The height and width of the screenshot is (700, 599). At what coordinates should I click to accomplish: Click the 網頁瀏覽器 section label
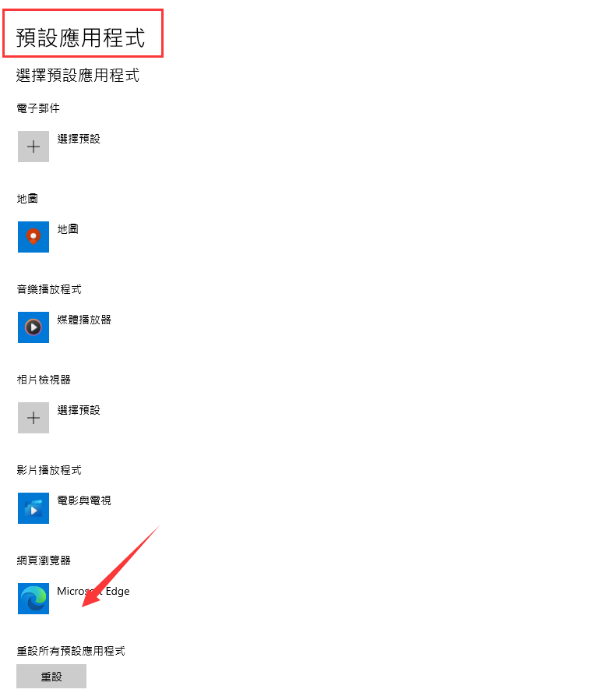coord(44,560)
